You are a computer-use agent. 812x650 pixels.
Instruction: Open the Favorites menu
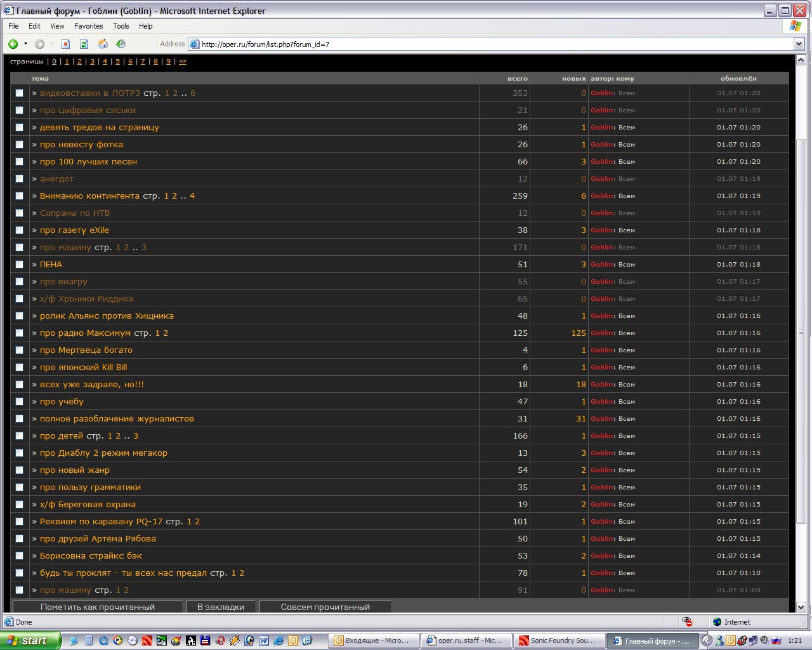[88, 26]
